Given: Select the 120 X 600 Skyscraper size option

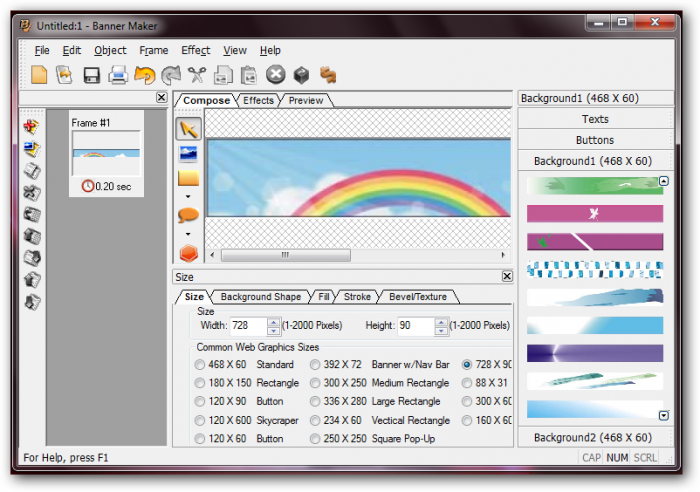Looking at the screenshot, I should click(202, 420).
